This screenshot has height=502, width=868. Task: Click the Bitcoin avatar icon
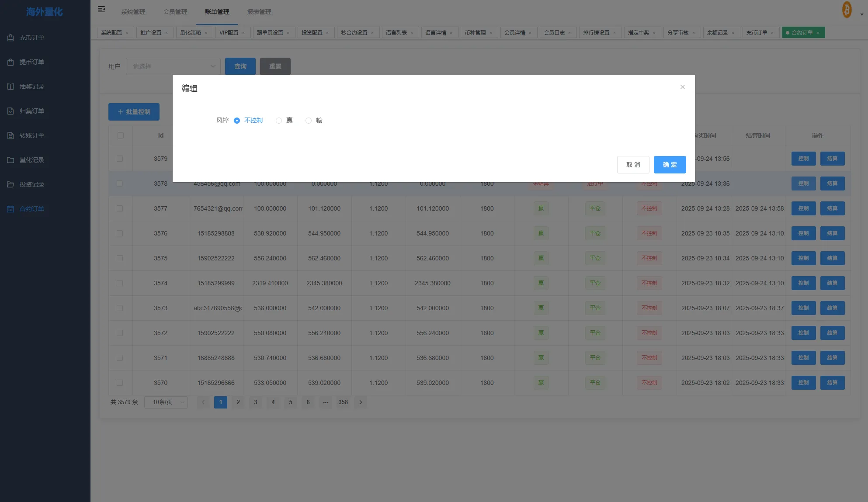click(847, 10)
